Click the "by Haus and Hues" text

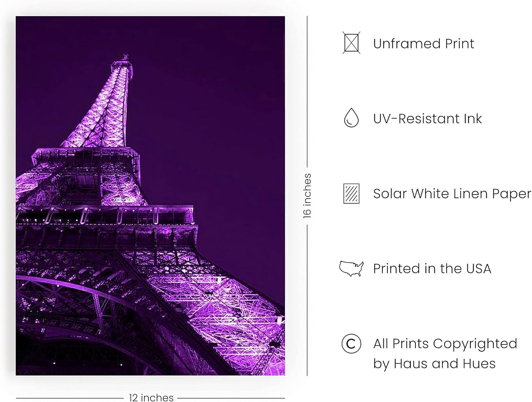[x=434, y=364]
